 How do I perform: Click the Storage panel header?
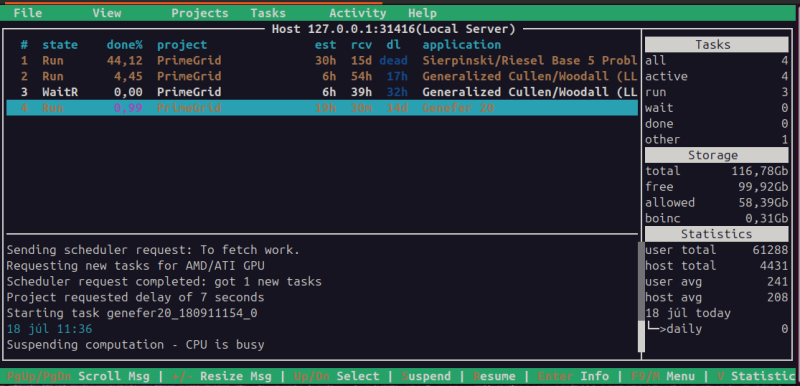716,155
